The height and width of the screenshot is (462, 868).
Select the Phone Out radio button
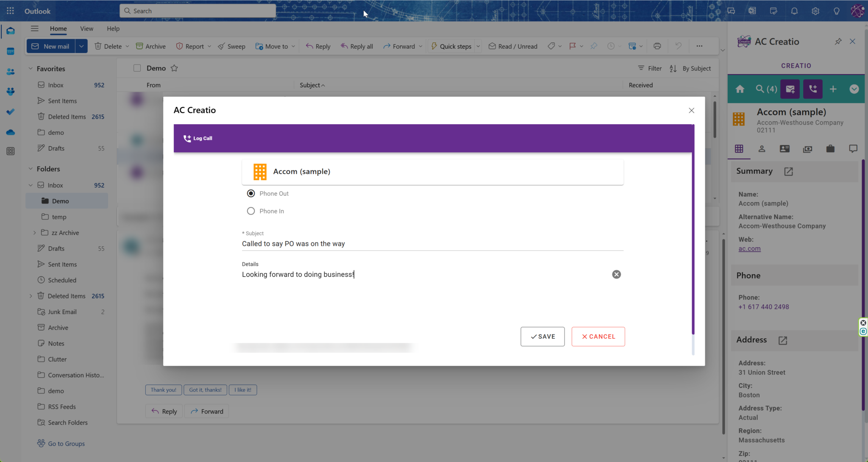click(251, 193)
